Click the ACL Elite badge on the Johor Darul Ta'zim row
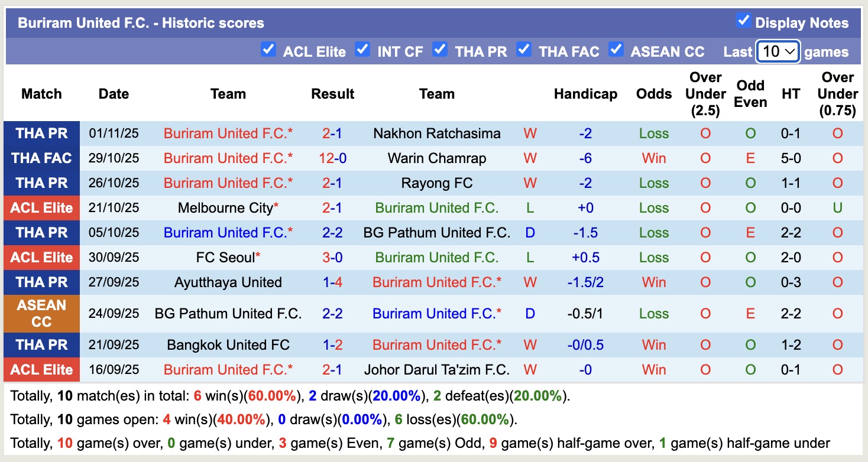 [x=41, y=369]
